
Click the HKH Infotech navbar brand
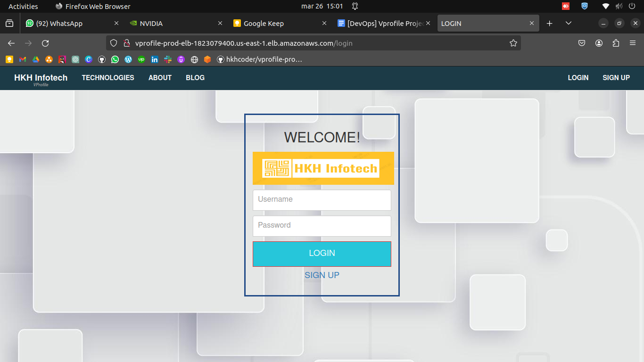pyautogui.click(x=41, y=78)
